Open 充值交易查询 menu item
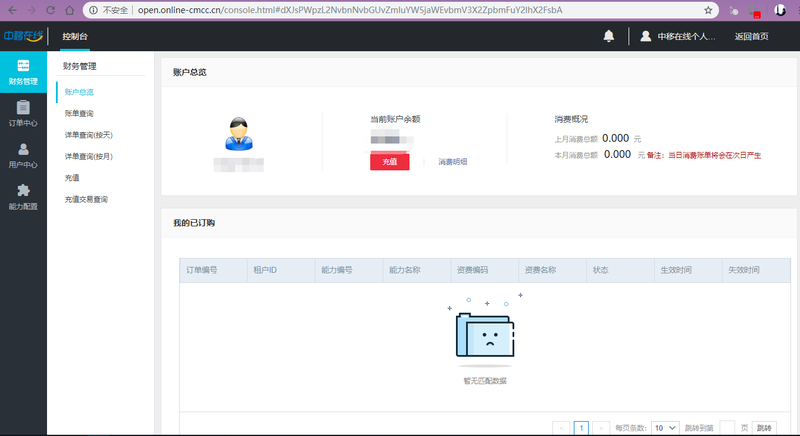Viewport: 800px width, 436px height. tap(85, 199)
